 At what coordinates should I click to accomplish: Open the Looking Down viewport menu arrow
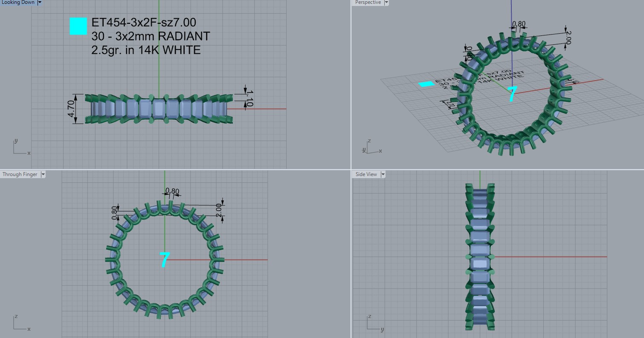[40, 2]
